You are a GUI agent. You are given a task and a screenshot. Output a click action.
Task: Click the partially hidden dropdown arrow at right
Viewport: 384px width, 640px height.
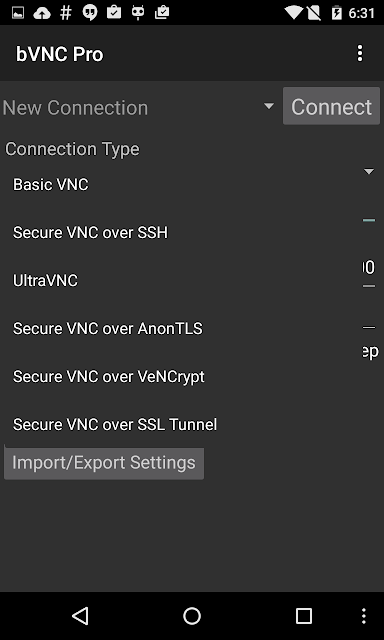369,171
